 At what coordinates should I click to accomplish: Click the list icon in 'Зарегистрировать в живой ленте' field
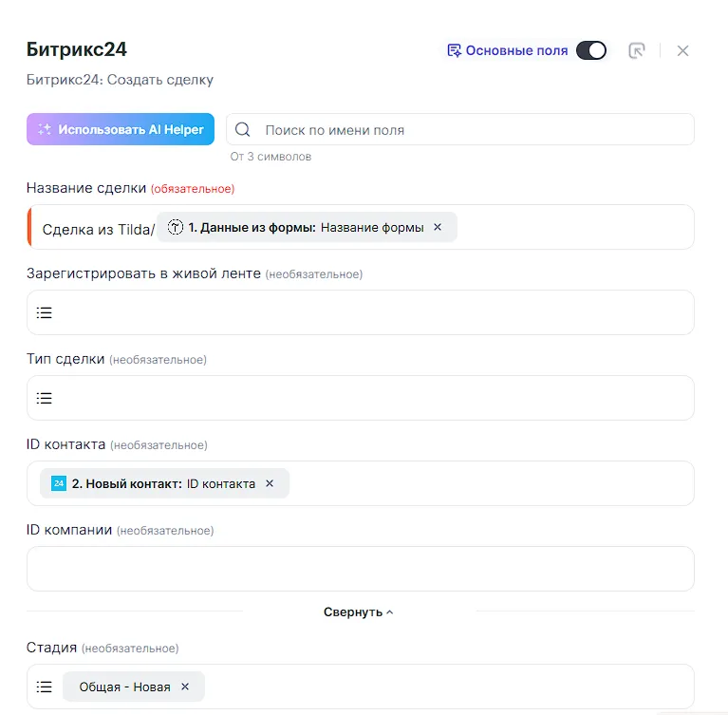45,312
